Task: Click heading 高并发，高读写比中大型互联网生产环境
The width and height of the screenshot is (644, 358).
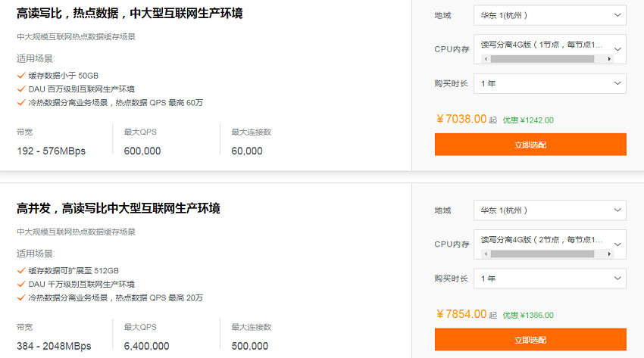Action: point(118,208)
